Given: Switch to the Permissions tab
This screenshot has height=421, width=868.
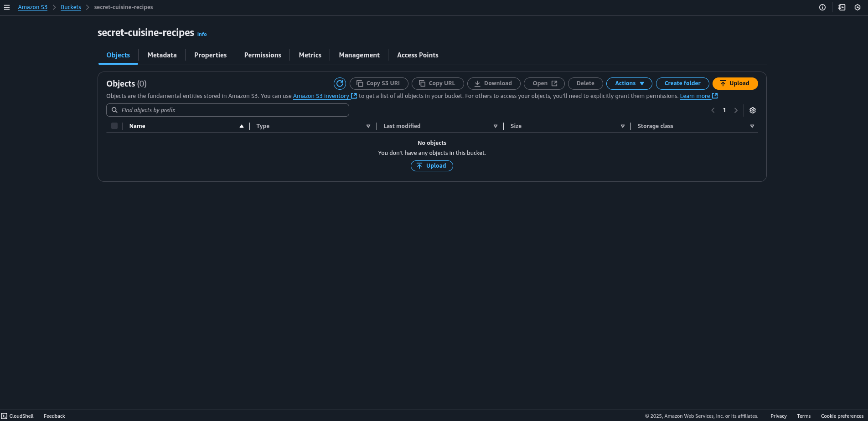Looking at the screenshot, I should pyautogui.click(x=263, y=55).
